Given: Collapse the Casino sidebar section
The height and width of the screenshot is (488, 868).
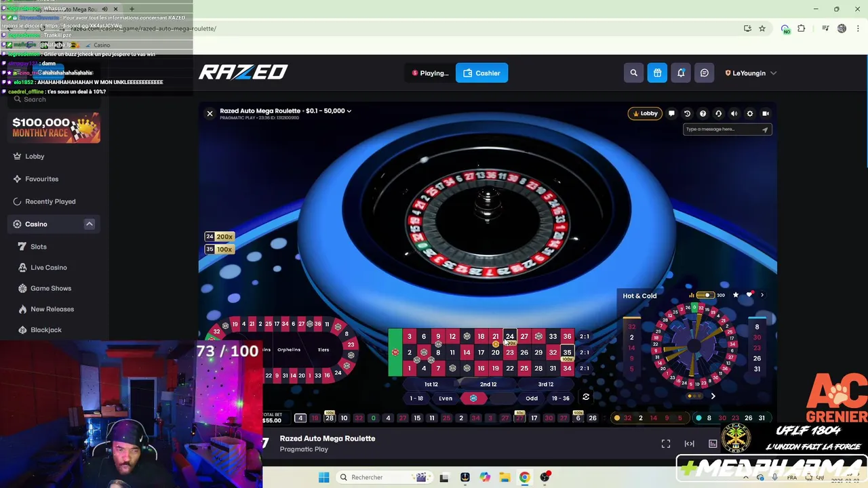Looking at the screenshot, I should [x=89, y=224].
